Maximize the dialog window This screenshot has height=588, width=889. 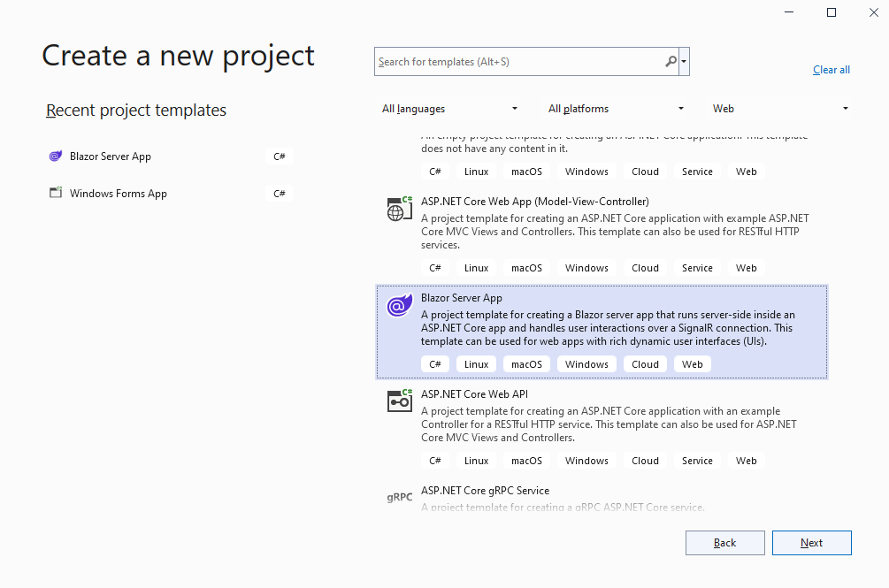coord(831,12)
